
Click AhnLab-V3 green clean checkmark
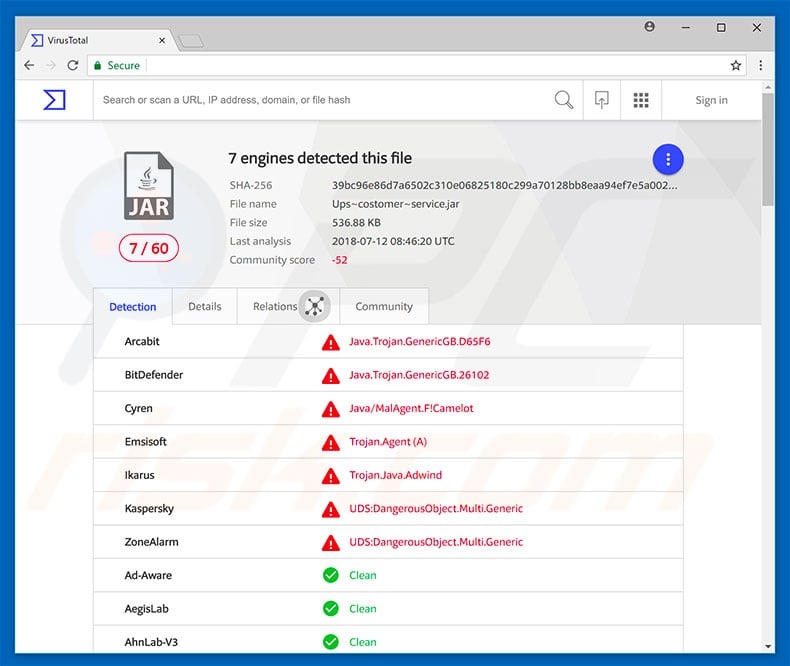[x=331, y=642]
